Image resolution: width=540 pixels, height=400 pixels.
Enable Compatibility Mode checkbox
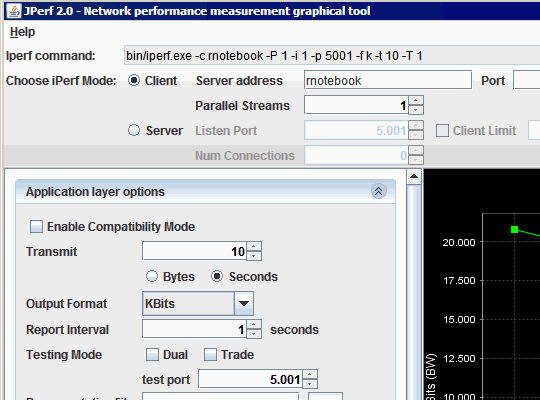36,227
